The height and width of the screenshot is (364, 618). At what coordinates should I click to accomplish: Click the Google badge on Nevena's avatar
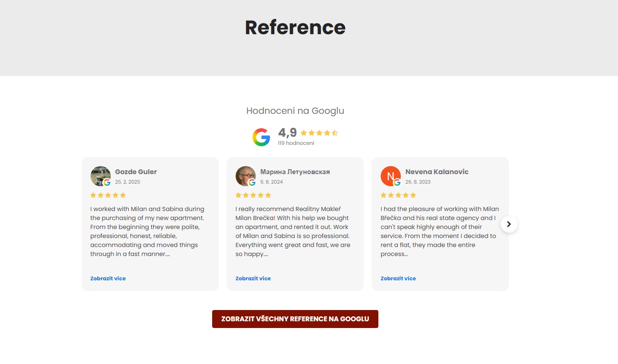pos(397,182)
